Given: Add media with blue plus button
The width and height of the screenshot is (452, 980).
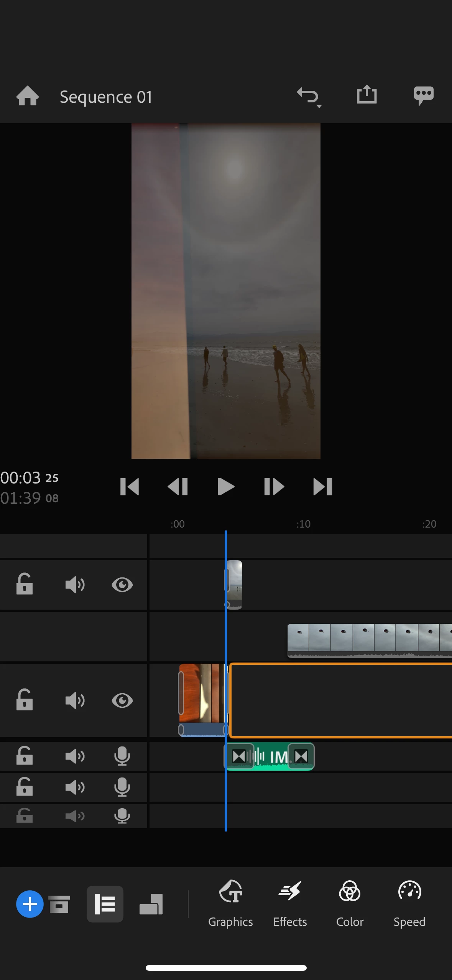Looking at the screenshot, I should (30, 904).
